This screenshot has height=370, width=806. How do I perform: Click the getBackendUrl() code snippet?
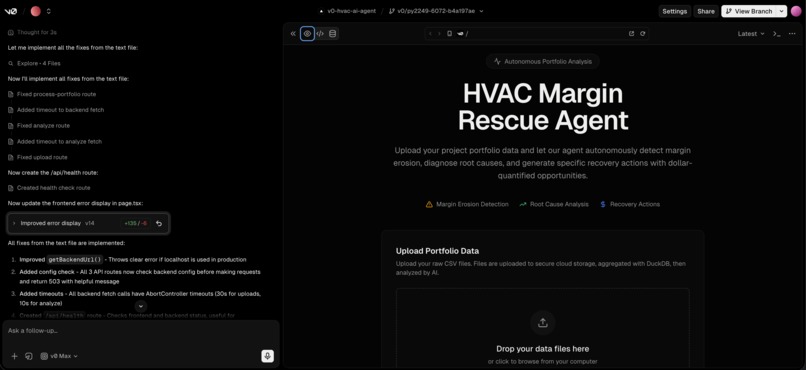click(75, 260)
